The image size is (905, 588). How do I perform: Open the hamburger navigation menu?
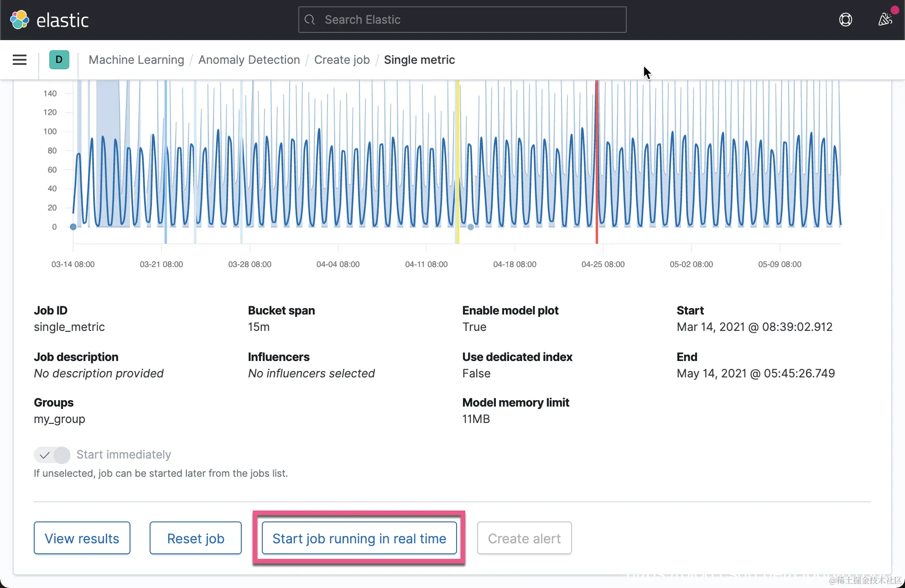(x=19, y=60)
